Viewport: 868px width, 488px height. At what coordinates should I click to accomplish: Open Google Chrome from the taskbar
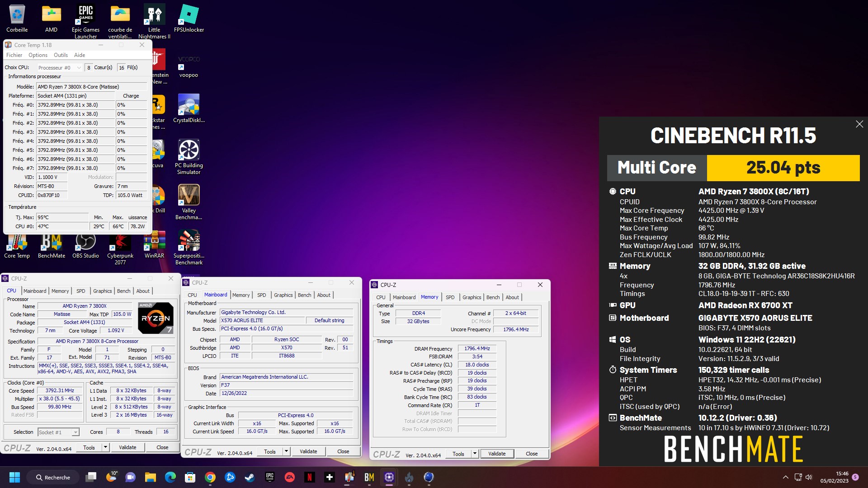[x=210, y=477]
